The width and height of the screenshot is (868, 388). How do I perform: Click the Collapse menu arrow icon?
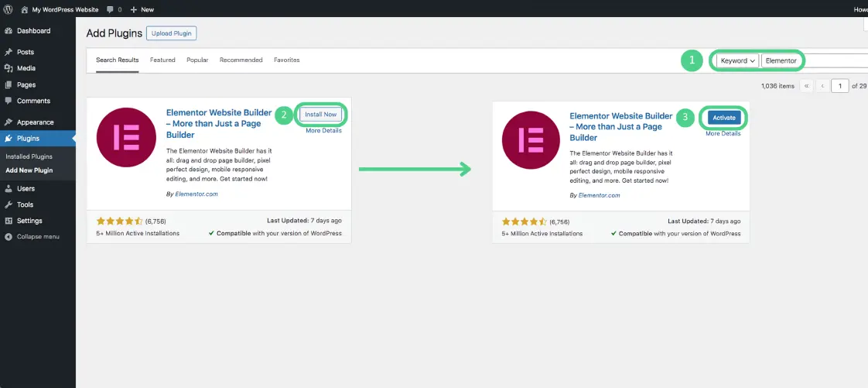point(9,237)
